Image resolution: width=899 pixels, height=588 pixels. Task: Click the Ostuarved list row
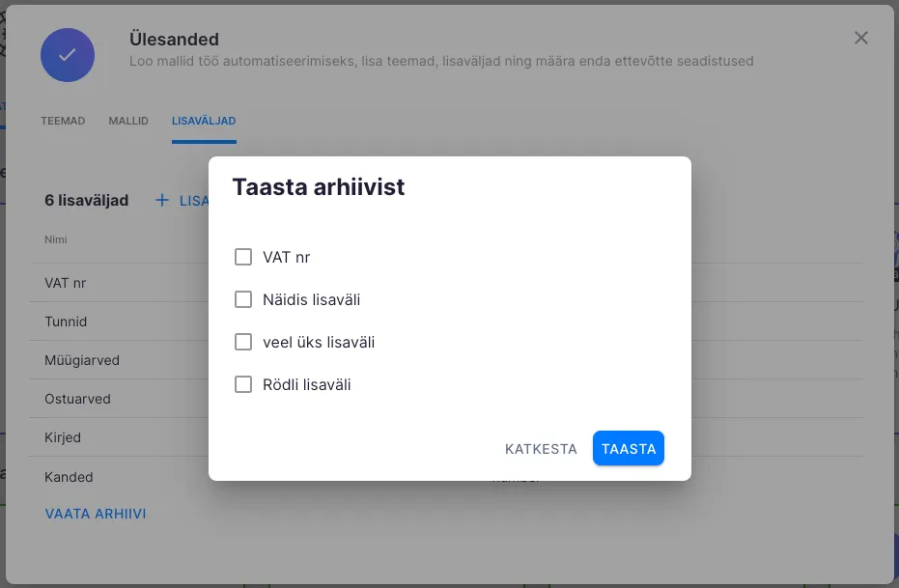pos(77,400)
